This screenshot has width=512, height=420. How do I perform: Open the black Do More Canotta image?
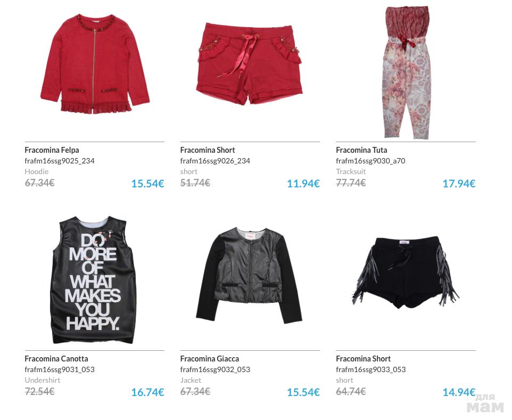[94, 279]
